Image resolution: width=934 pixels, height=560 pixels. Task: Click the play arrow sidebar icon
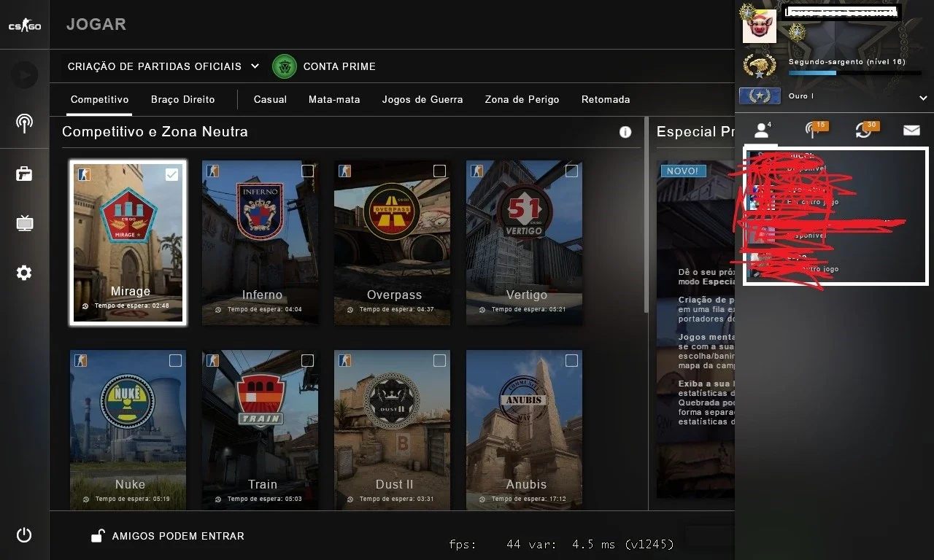point(24,74)
